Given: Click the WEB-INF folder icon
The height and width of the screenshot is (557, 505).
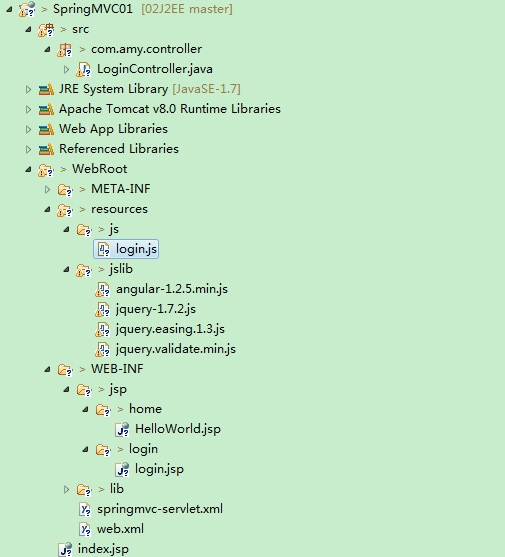Looking at the screenshot, I should (x=65, y=370).
